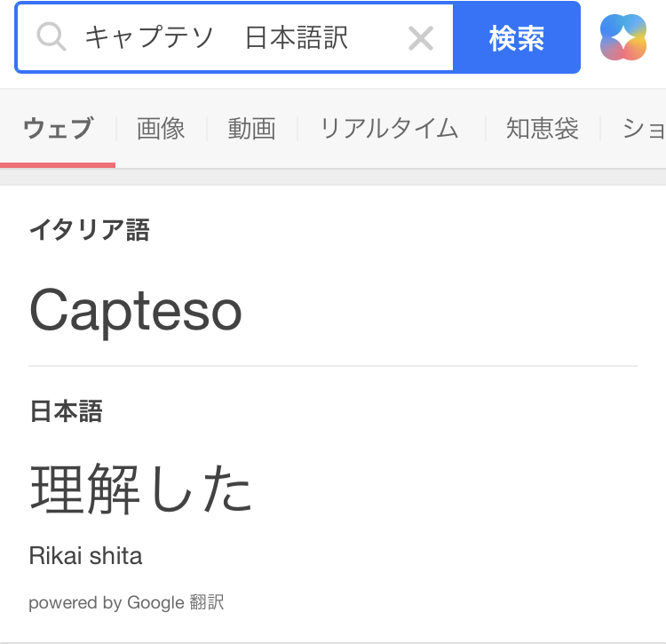Switch to the 知恵袋 tab
Viewport: 666px width, 644px height.
(x=542, y=129)
